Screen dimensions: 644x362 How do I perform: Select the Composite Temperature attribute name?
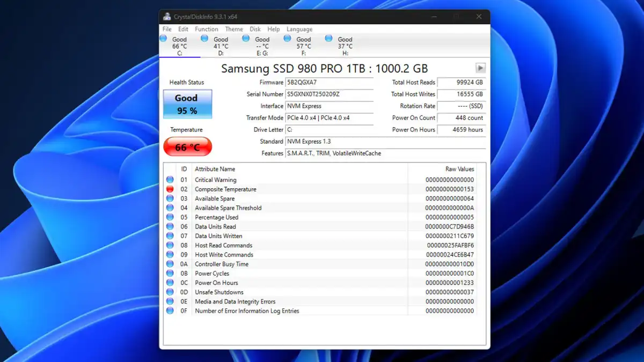click(225, 189)
